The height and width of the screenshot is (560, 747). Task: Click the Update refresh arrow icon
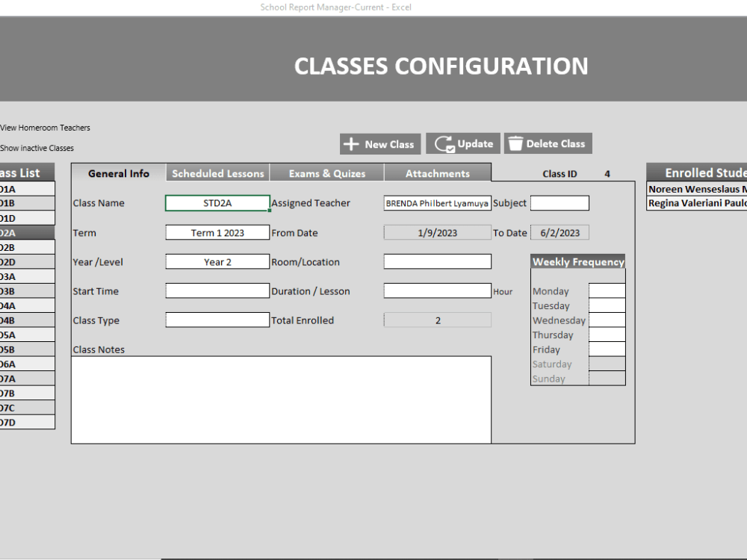(443, 143)
